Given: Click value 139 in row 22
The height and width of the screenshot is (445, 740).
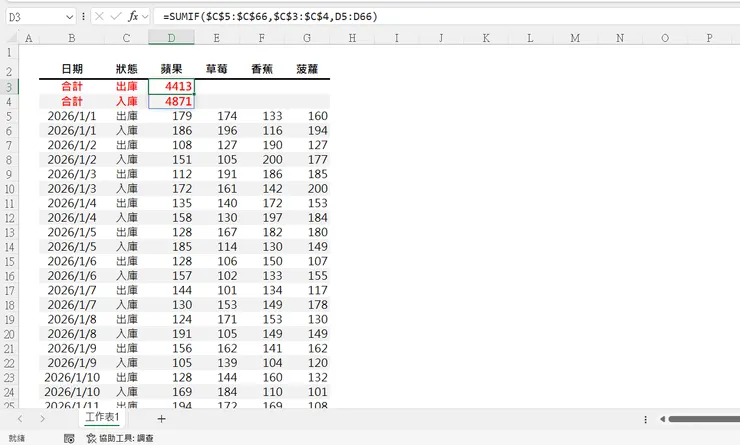Looking at the screenshot, I should click(x=216, y=363).
